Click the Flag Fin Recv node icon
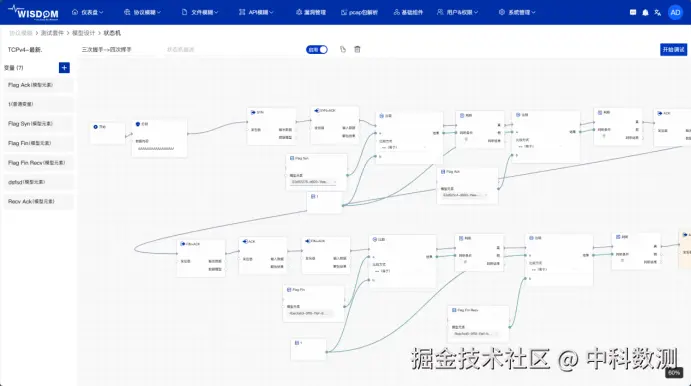The image size is (692, 386). (454, 310)
